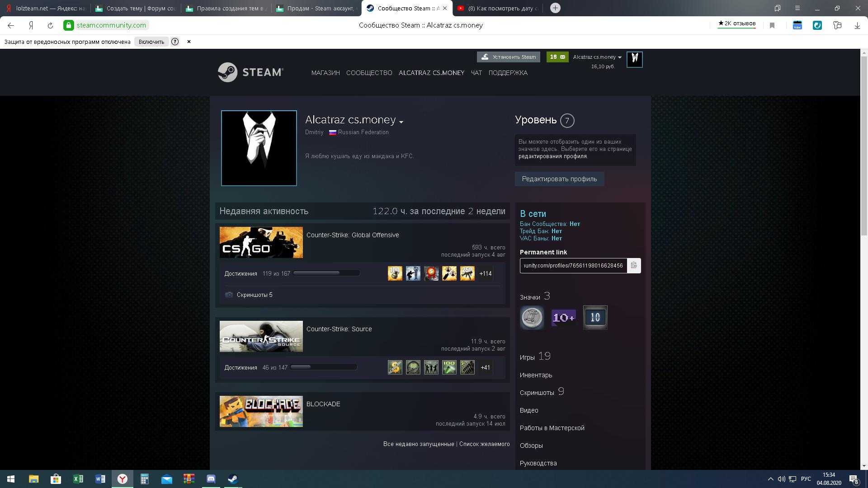Open the Видео link

tap(529, 410)
